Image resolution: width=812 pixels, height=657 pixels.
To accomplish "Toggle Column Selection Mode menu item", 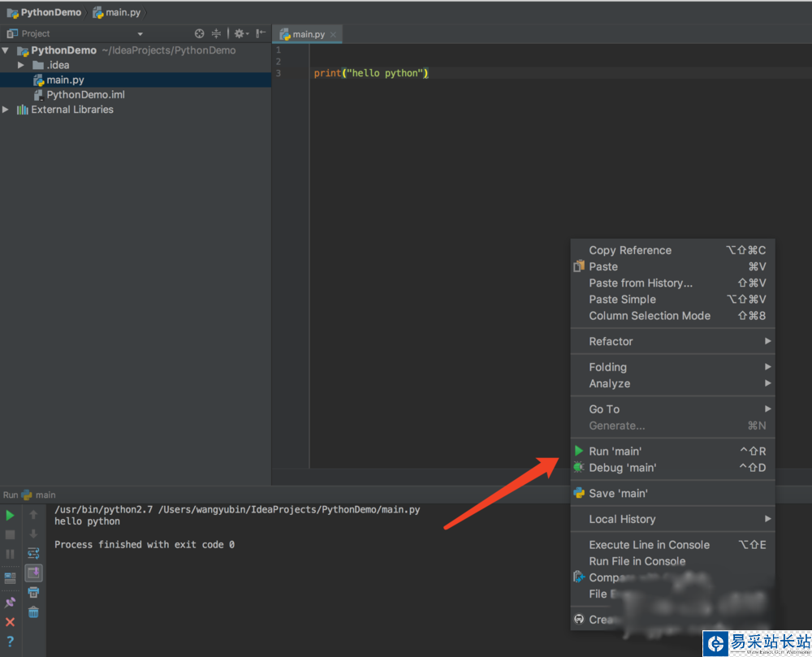I will 672,316.
